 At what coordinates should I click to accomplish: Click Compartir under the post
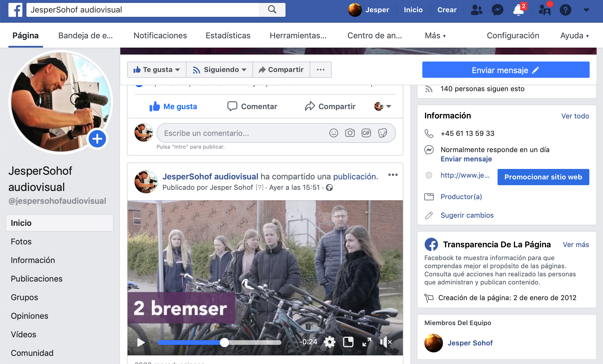[330, 107]
